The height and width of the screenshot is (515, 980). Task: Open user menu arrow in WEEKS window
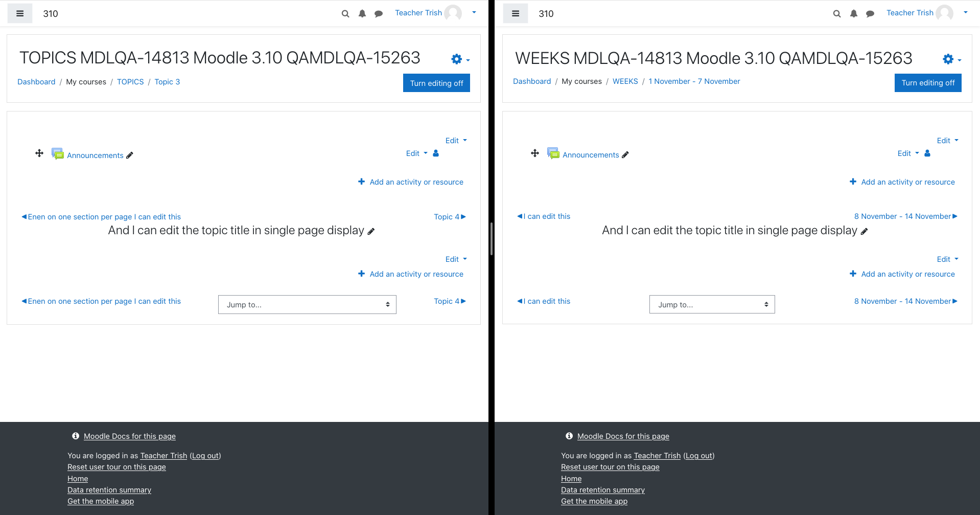pos(966,12)
